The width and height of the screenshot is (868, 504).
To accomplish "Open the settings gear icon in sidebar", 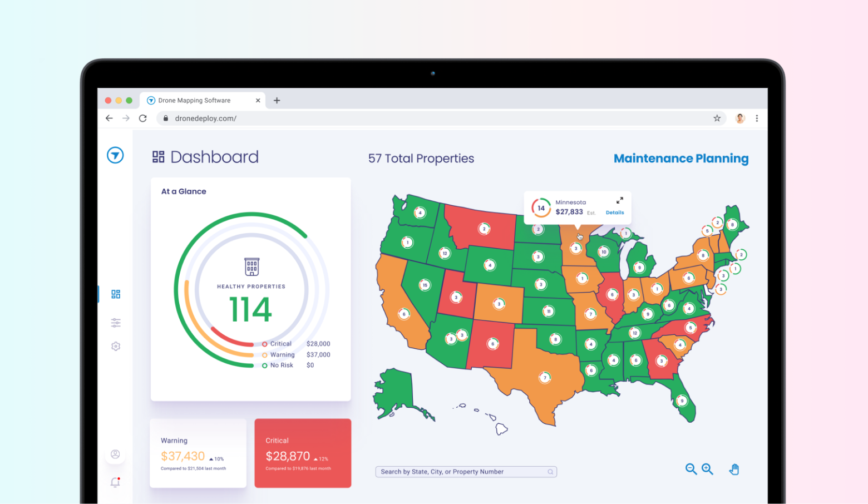I will coord(116,346).
